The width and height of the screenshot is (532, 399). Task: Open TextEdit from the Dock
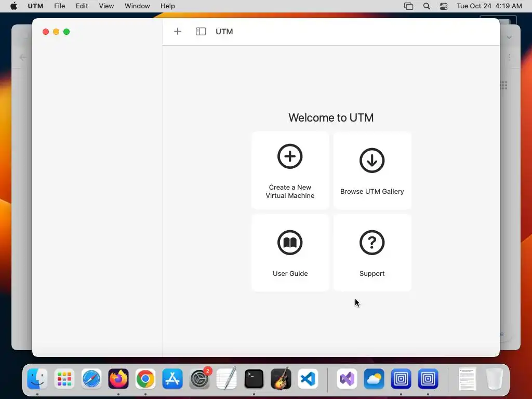(227, 379)
